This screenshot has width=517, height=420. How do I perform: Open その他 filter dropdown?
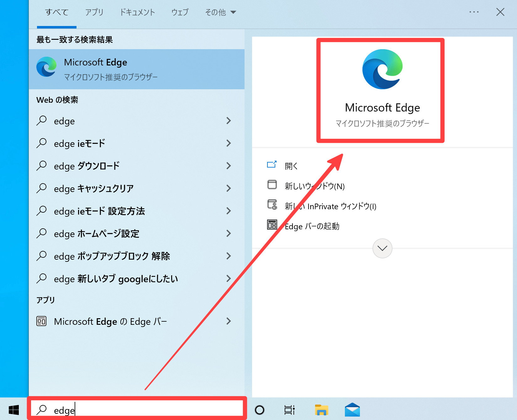point(220,12)
